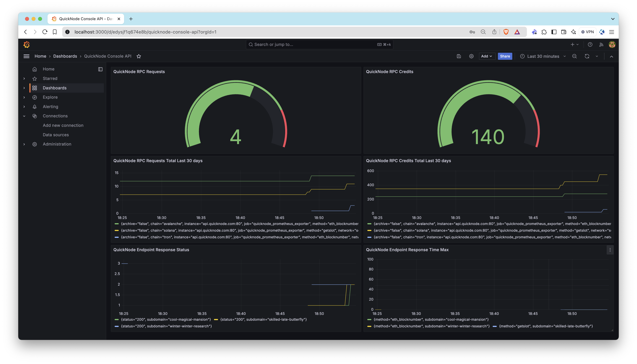The width and height of the screenshot is (637, 364).
Task: Zoom out the time range with magnifier icon
Action: click(574, 56)
